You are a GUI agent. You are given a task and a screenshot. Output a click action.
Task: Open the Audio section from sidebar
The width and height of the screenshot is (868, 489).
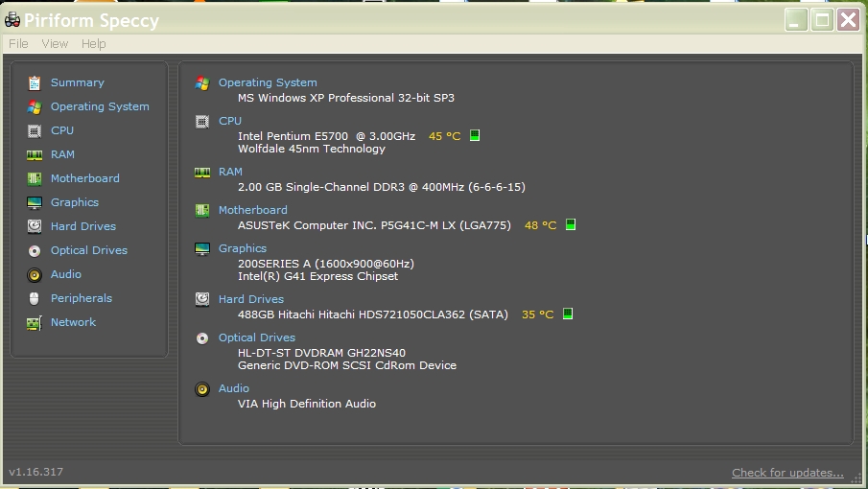pyautogui.click(x=66, y=274)
